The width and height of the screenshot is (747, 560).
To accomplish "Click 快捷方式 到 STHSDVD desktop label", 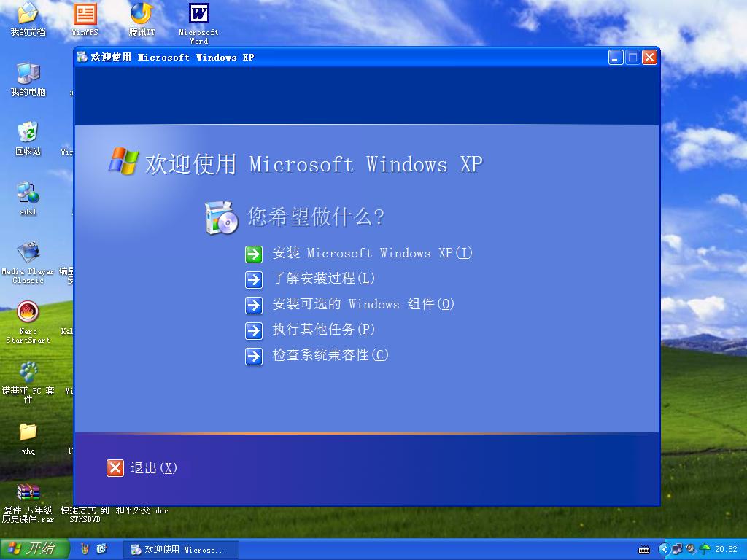I will click(85, 515).
